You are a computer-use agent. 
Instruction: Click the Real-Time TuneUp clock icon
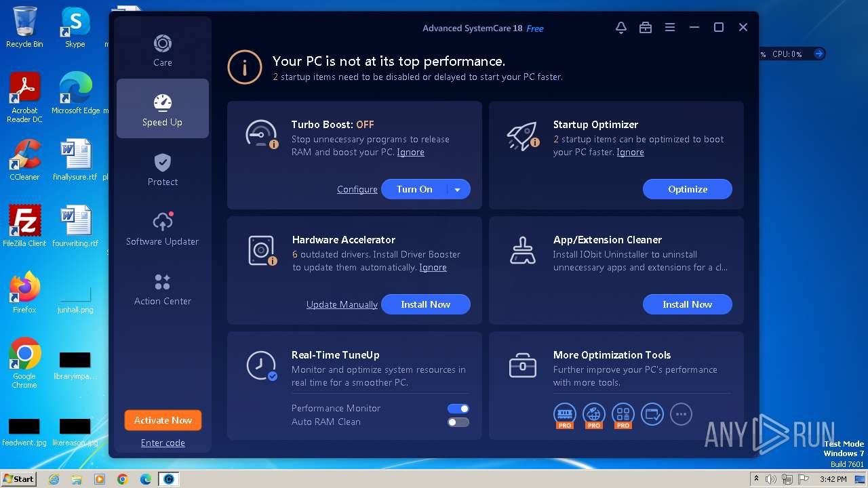point(261,366)
